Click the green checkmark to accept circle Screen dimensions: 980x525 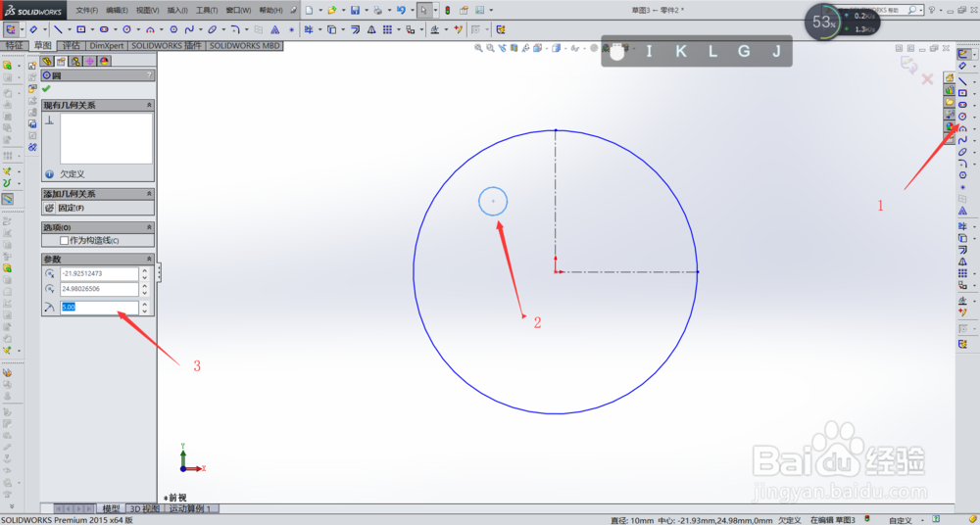46,89
